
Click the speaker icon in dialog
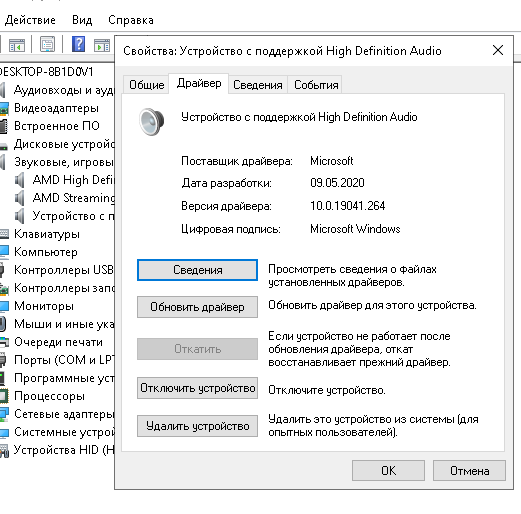[152, 121]
